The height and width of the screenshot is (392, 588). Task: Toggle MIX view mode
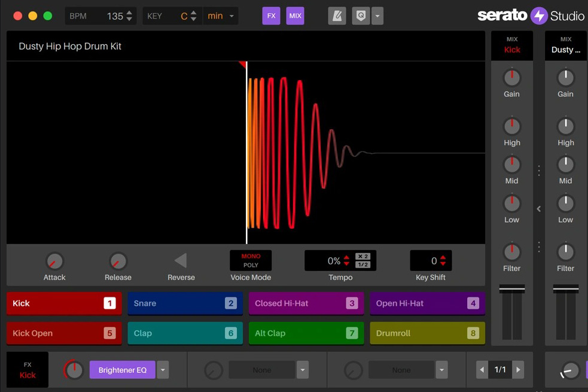pos(295,16)
